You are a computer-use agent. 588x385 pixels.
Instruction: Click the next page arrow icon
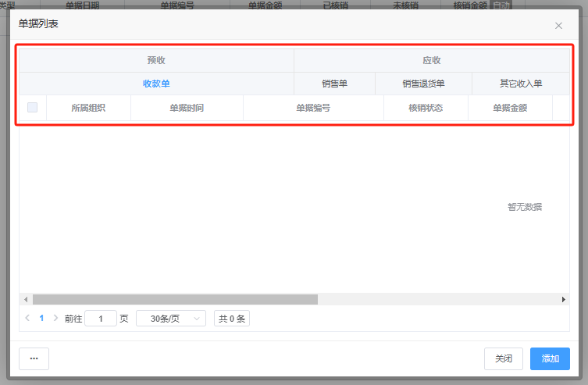pos(55,318)
